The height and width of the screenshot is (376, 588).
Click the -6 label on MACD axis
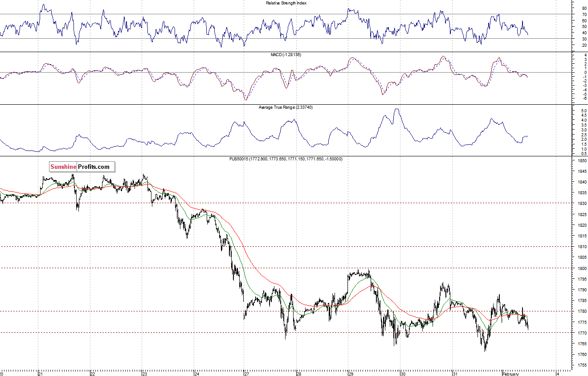tap(584, 98)
